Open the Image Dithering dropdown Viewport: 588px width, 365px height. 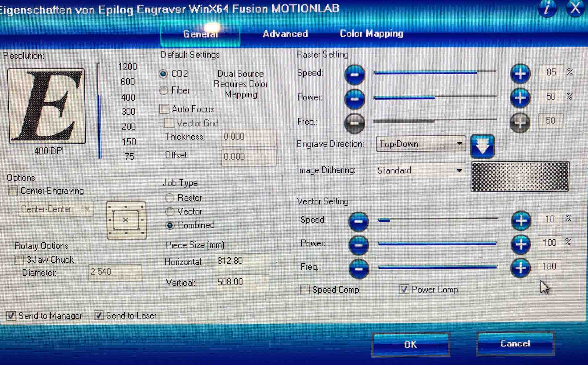pos(421,170)
